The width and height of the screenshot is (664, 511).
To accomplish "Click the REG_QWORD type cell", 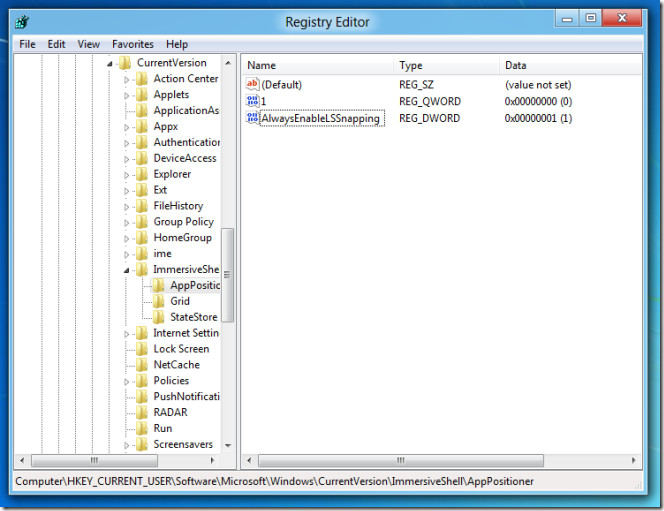I will coord(430,102).
